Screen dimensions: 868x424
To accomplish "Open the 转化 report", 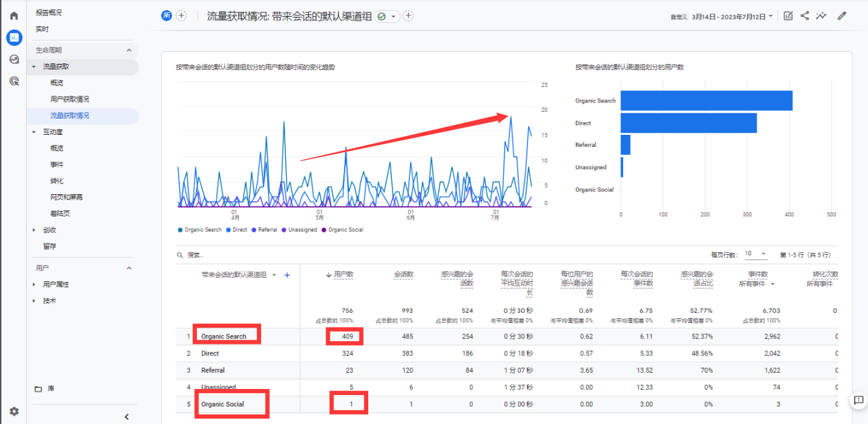I will click(57, 181).
